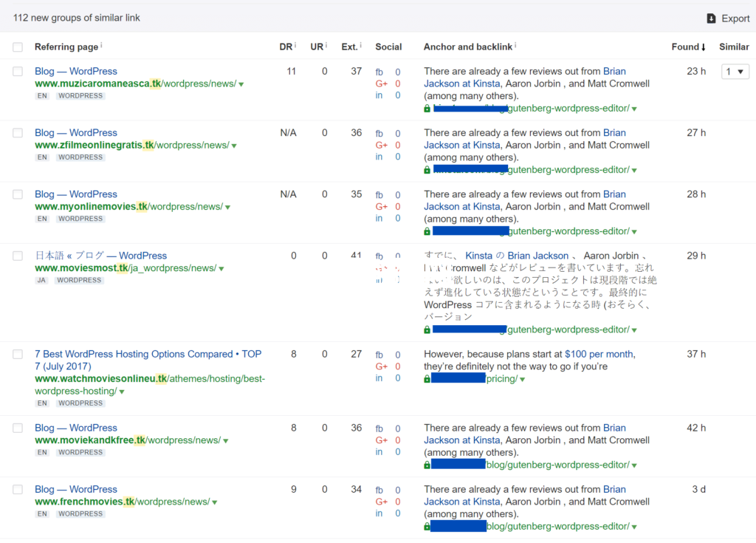Check the moviekandkfree.tk row checkbox
Viewport: 756px width, 543px height.
click(x=18, y=428)
